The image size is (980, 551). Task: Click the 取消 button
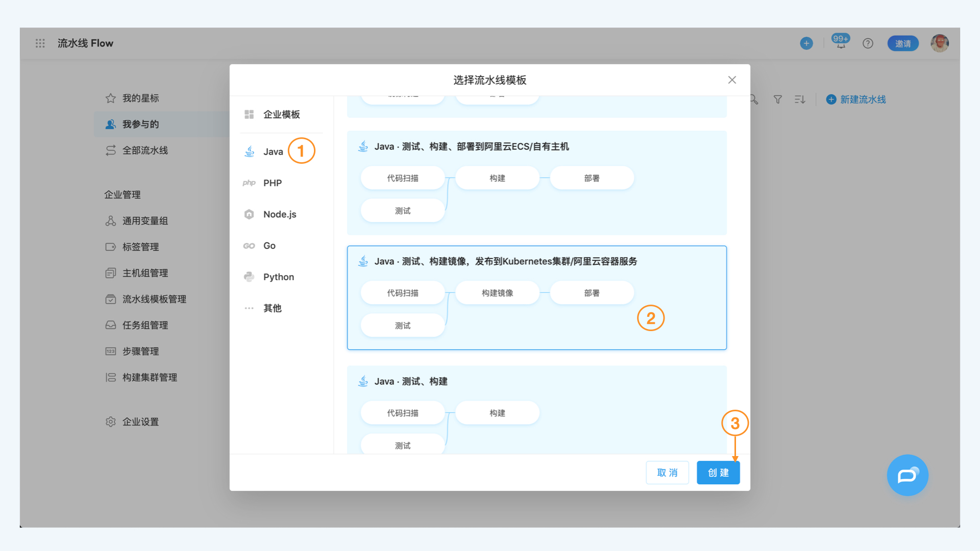click(667, 472)
